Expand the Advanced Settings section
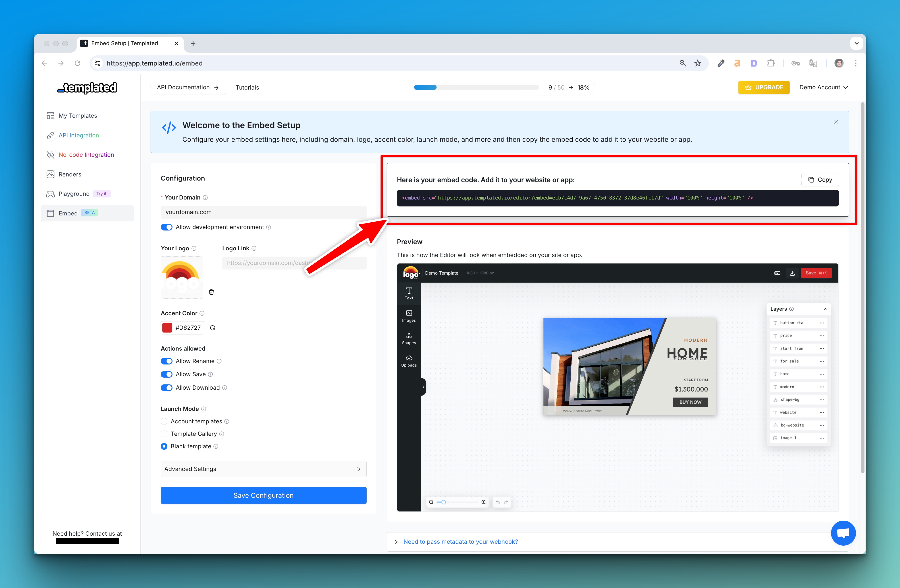Screen dimensions: 900x588 [x=263, y=469]
